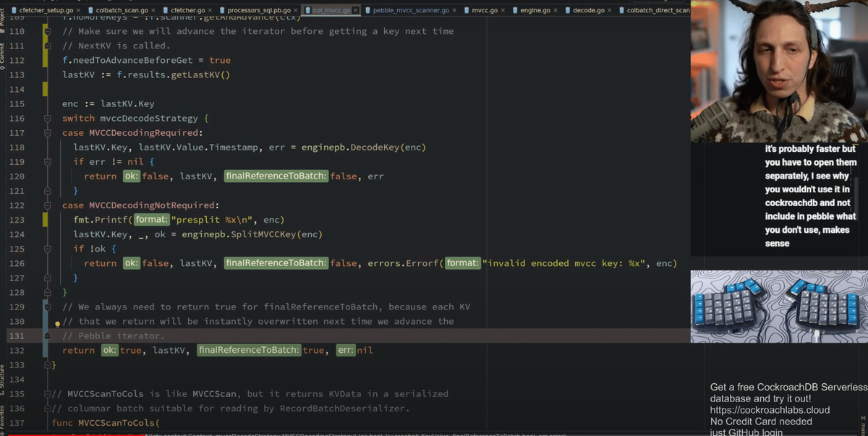
Task: Close the cfetcher_setup.go tab
Action: (x=79, y=11)
